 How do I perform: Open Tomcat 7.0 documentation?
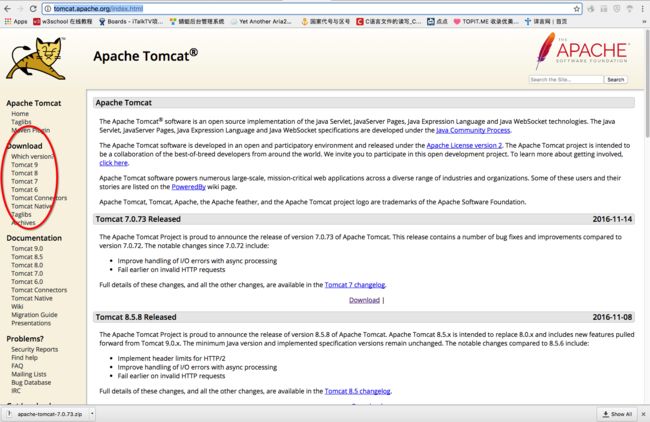[x=27, y=273]
